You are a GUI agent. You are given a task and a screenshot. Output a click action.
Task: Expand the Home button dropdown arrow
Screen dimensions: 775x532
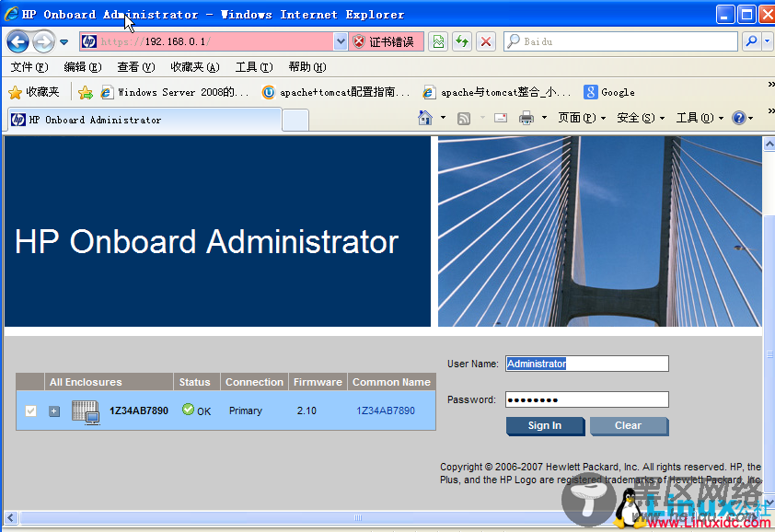click(443, 118)
